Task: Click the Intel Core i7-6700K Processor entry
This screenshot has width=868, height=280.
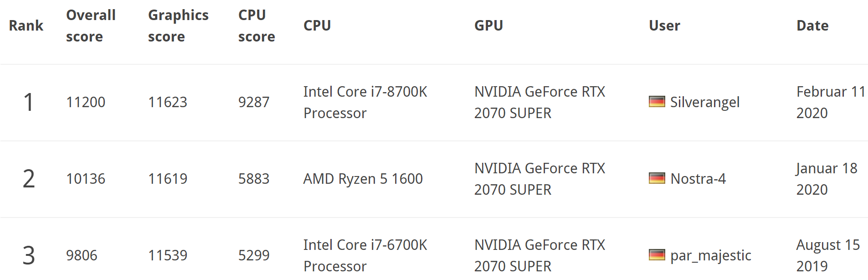Action: (x=365, y=255)
